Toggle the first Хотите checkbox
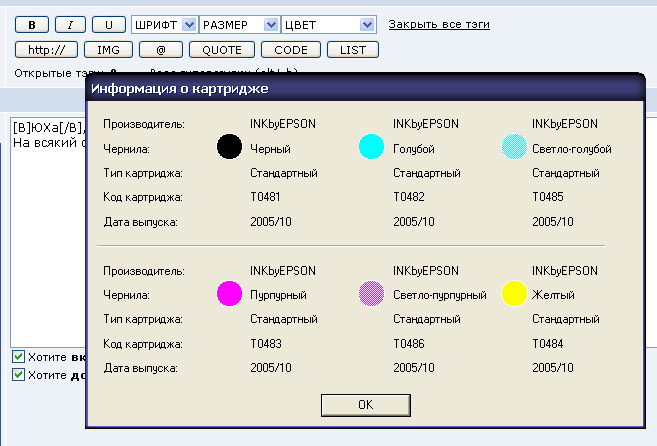This screenshot has height=446, width=657. click(x=18, y=357)
